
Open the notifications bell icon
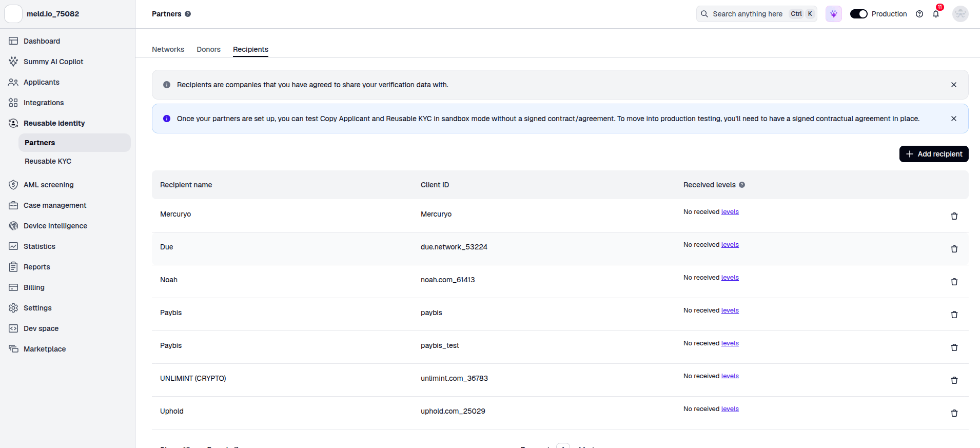(x=936, y=14)
